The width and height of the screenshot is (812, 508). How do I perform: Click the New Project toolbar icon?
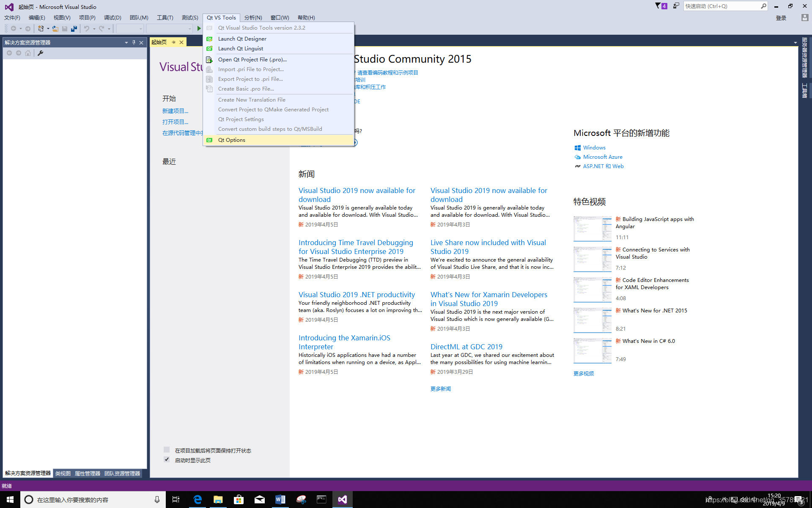tap(41, 28)
